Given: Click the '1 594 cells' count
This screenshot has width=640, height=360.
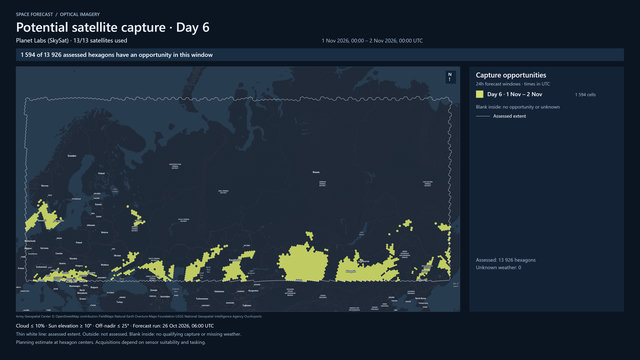Looking at the screenshot, I should [x=585, y=95].
